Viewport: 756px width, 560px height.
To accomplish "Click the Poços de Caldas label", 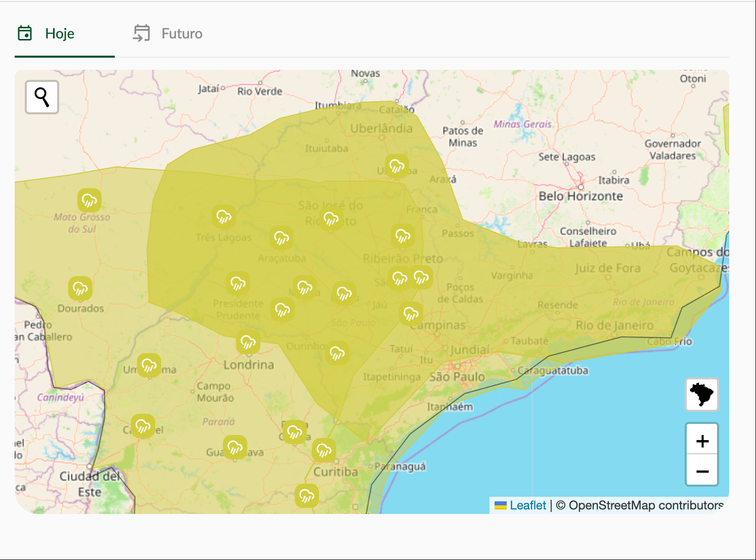I will click(460, 293).
